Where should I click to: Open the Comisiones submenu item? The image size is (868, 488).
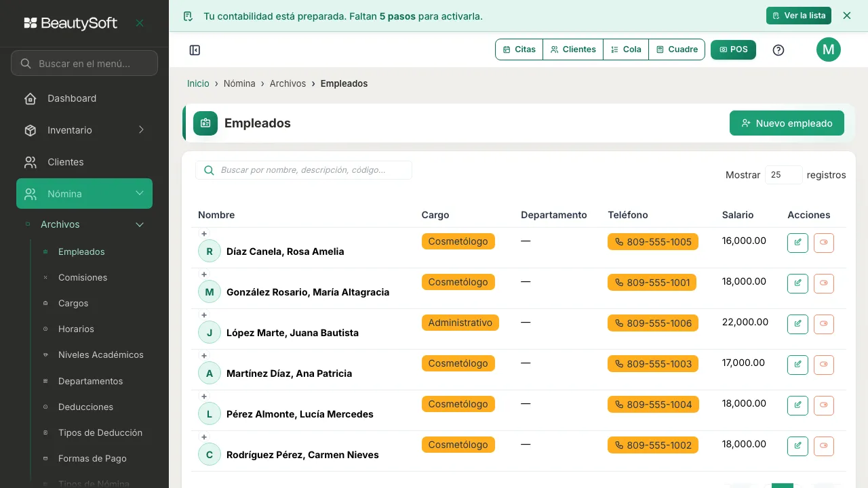click(x=83, y=277)
